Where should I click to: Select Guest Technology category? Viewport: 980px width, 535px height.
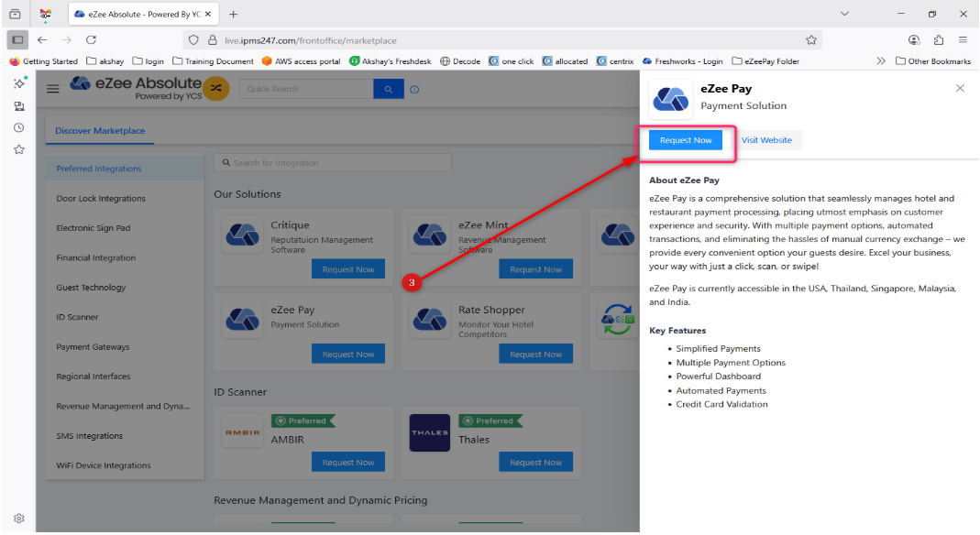point(125,287)
